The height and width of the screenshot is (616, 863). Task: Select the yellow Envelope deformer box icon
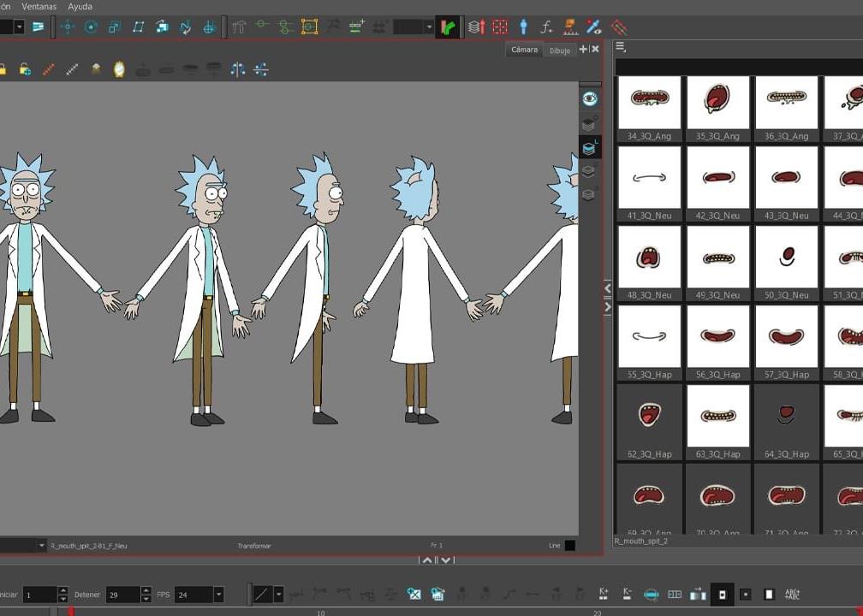[x=309, y=27]
